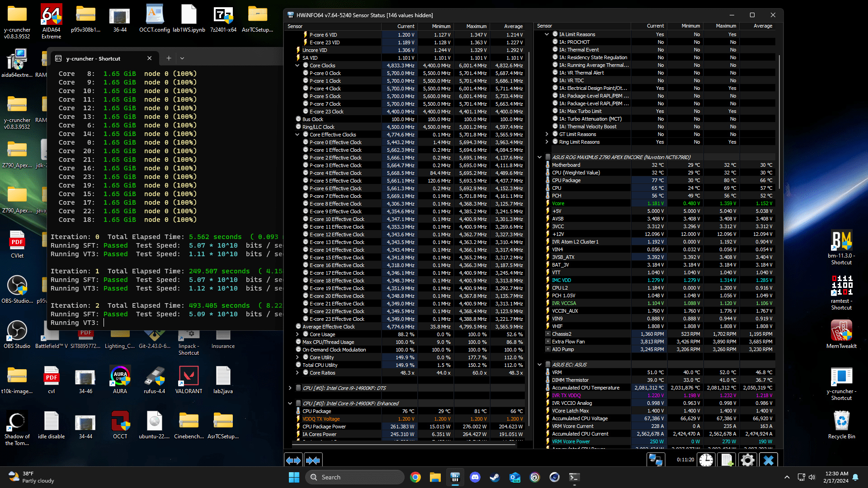Add a new terminal tab with plus

pyautogui.click(x=169, y=58)
